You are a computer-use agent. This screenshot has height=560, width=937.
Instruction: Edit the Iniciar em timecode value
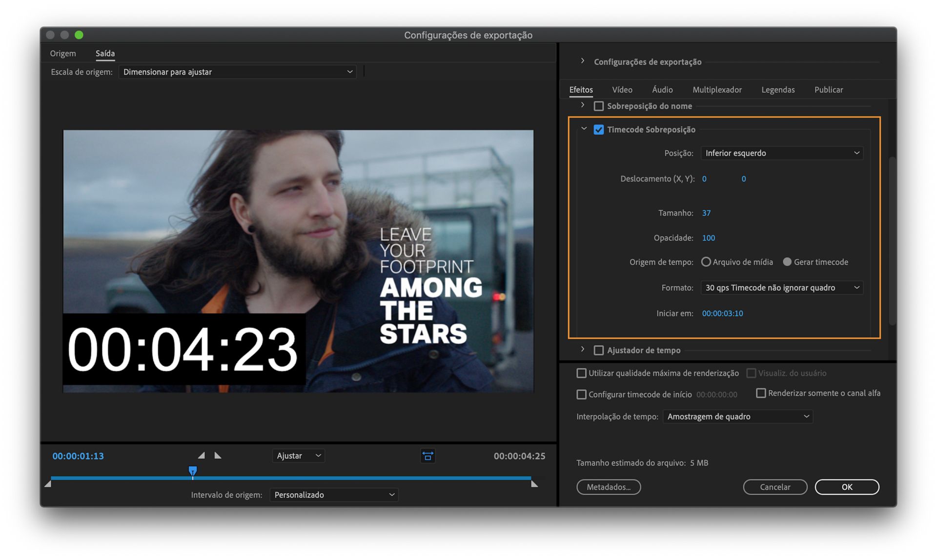click(722, 313)
